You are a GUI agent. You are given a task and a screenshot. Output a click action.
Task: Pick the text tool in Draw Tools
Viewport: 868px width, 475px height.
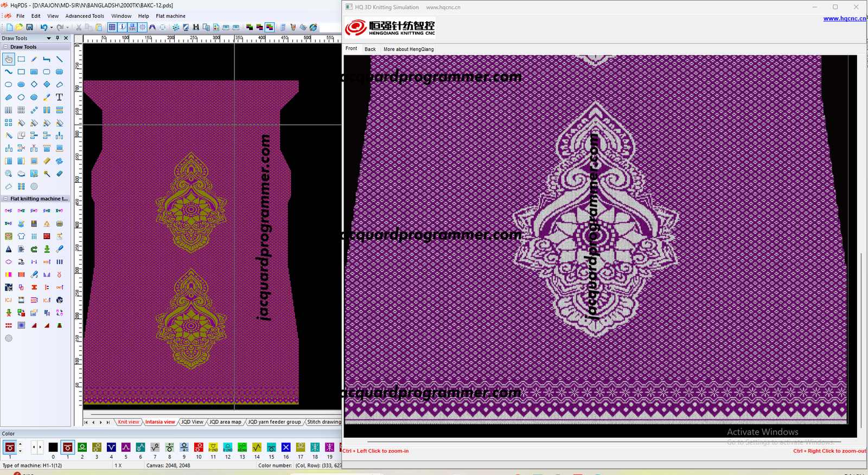(60, 98)
